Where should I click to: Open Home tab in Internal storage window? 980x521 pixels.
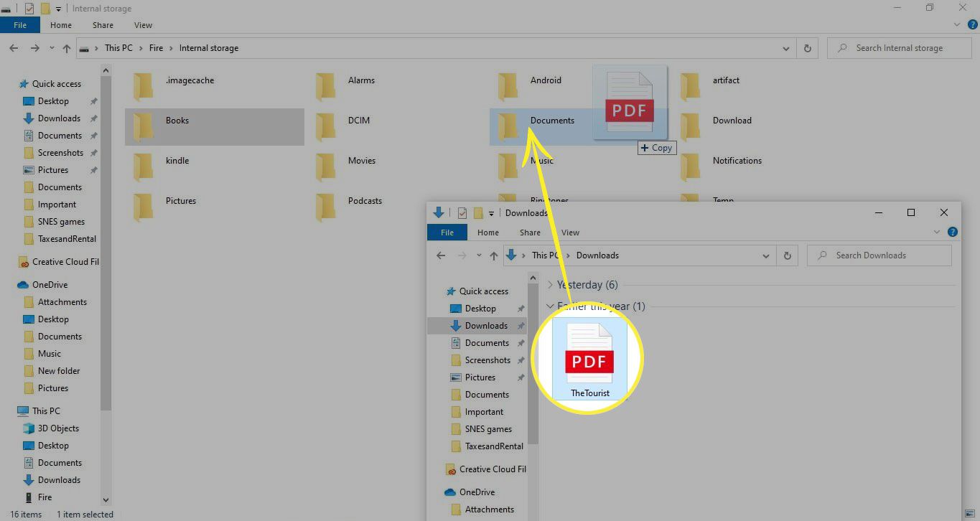pyautogui.click(x=61, y=25)
